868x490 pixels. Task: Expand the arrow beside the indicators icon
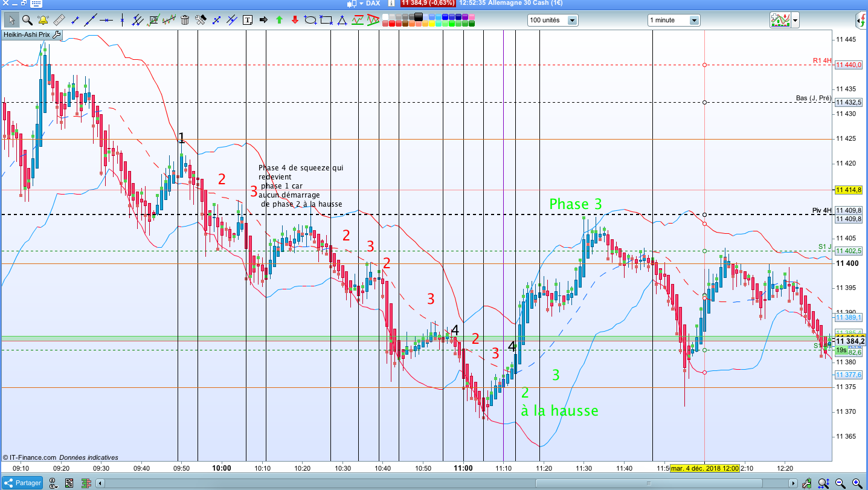click(796, 21)
